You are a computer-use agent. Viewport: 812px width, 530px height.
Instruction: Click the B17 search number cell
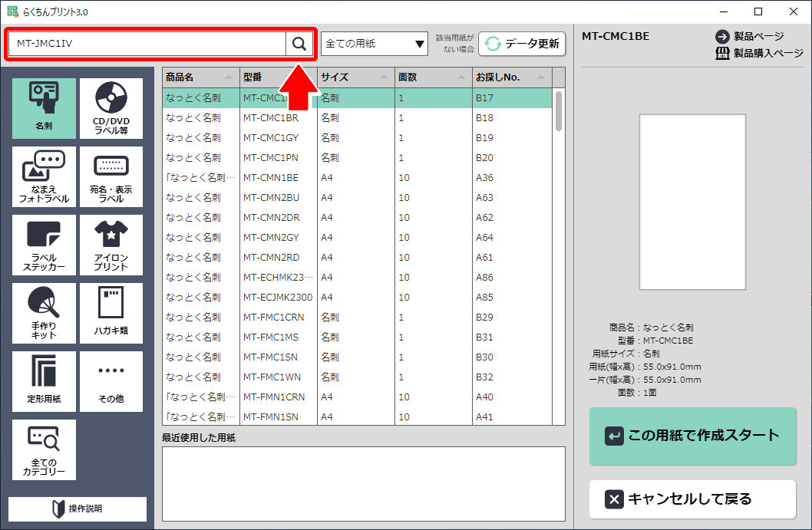[x=512, y=98]
